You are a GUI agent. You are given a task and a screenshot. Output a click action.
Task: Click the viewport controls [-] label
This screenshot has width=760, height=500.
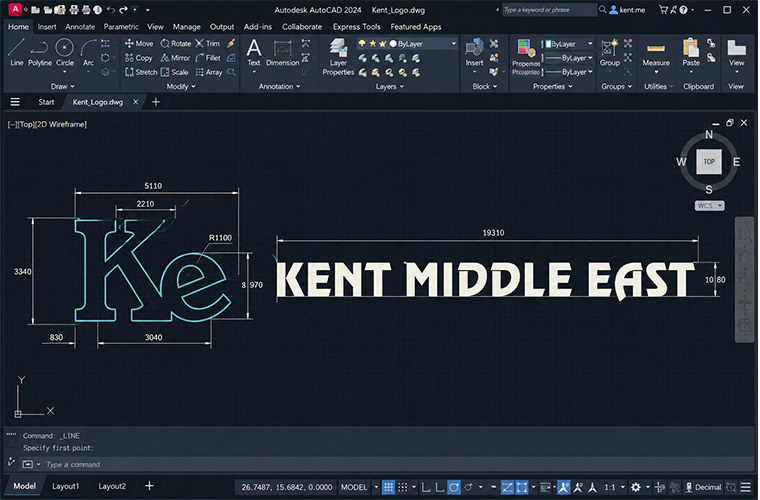11,125
